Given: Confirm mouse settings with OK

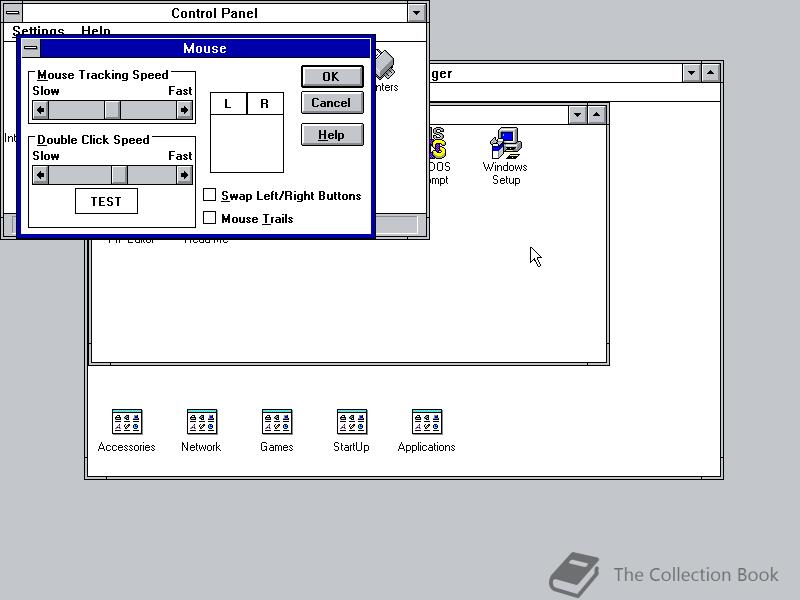Looking at the screenshot, I should 332,77.
